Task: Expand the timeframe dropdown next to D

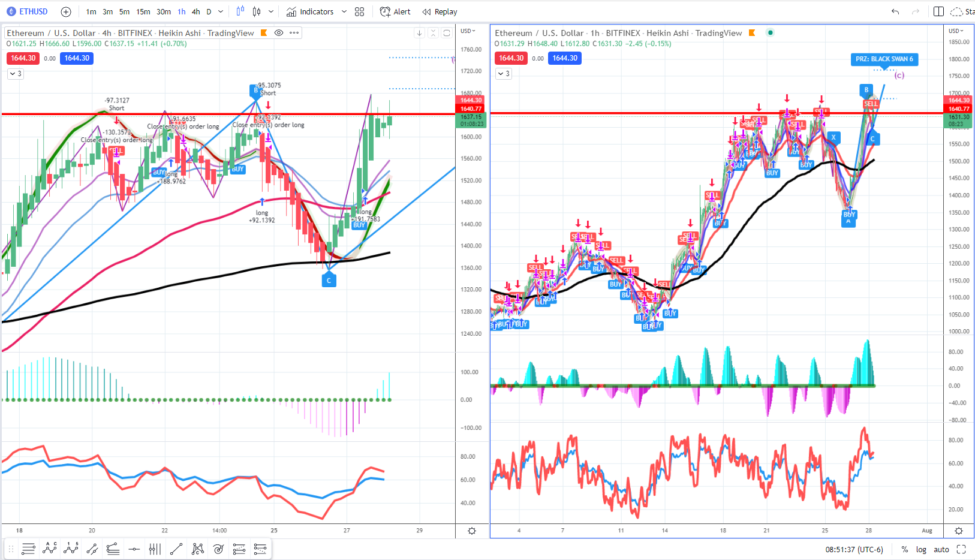Action: [221, 12]
